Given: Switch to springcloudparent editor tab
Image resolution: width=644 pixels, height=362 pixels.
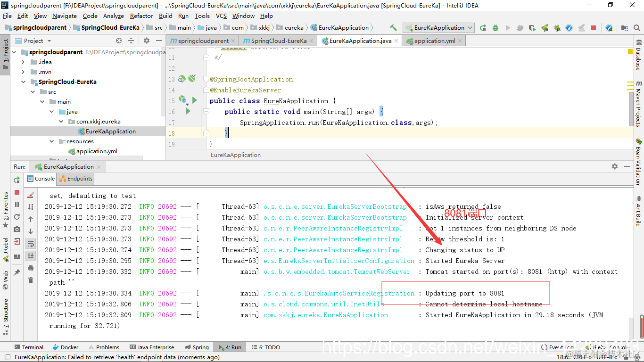Looking at the screenshot, I should click(203, 41).
